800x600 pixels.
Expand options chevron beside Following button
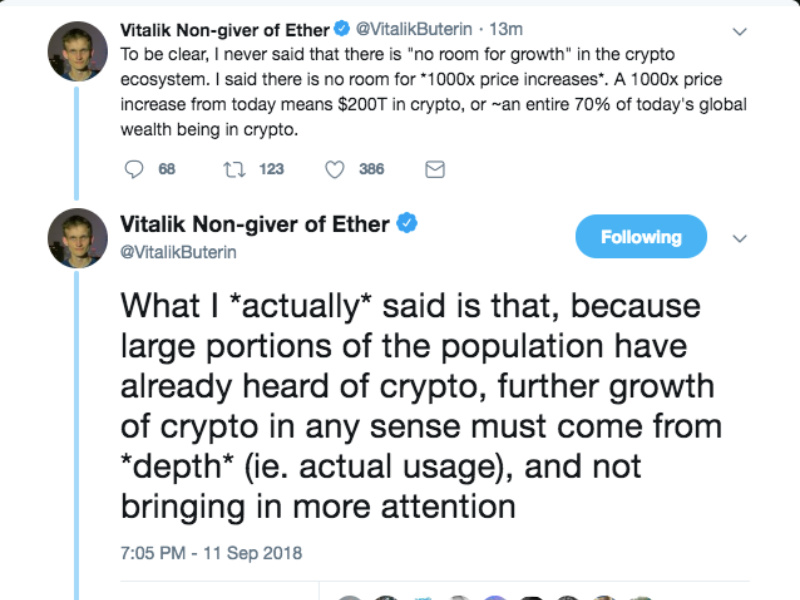739,238
